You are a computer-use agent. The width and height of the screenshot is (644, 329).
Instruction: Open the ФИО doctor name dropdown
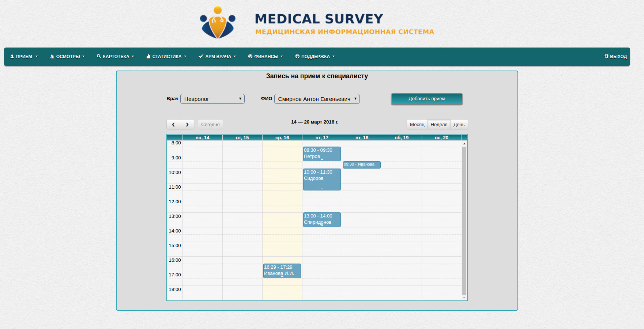point(317,99)
